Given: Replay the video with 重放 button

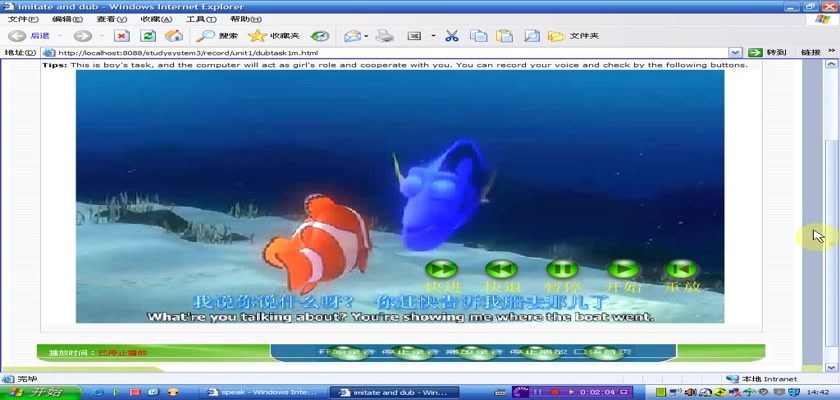Looking at the screenshot, I should point(681,269).
